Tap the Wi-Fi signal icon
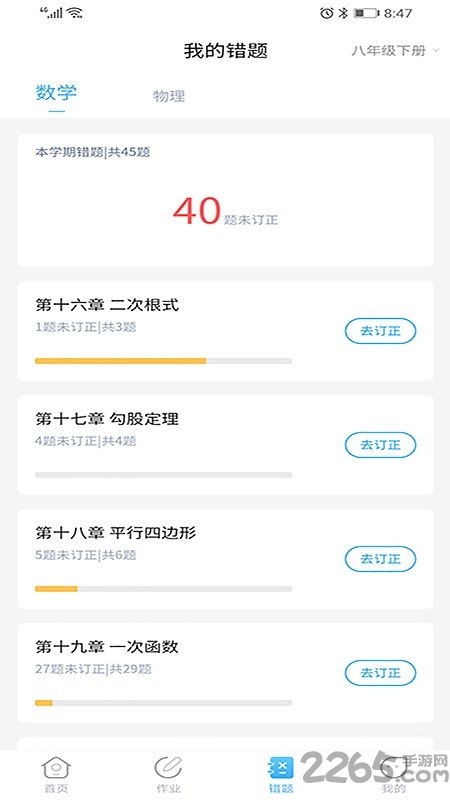 (x=76, y=13)
